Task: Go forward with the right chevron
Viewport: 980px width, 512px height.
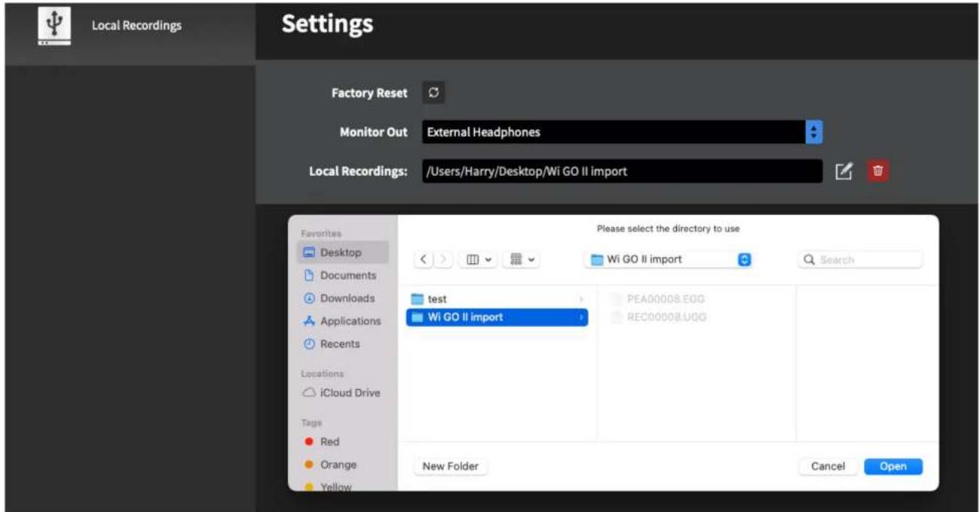Action: tap(443, 259)
